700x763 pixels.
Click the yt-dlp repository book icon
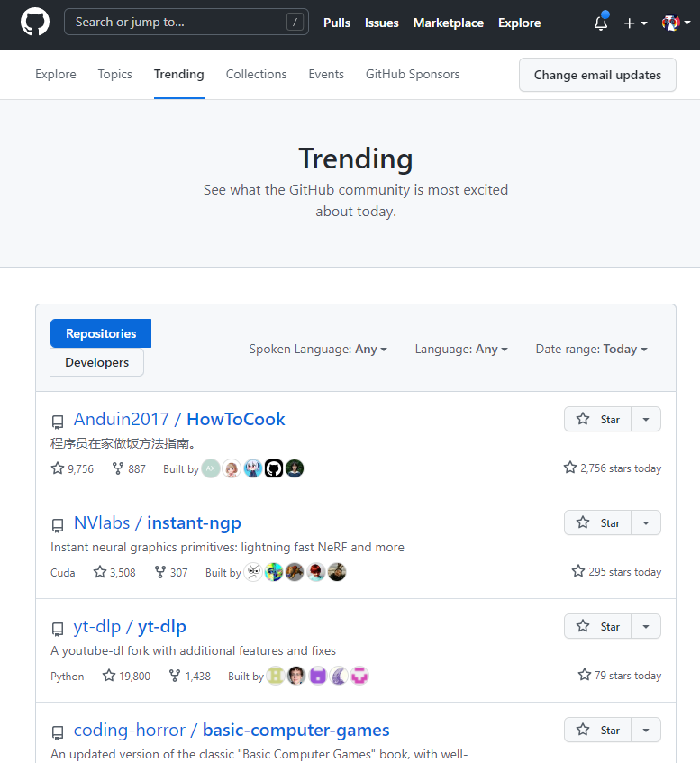click(58, 629)
